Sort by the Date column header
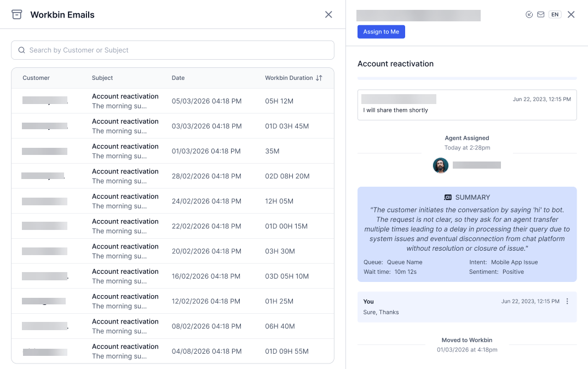 (178, 78)
